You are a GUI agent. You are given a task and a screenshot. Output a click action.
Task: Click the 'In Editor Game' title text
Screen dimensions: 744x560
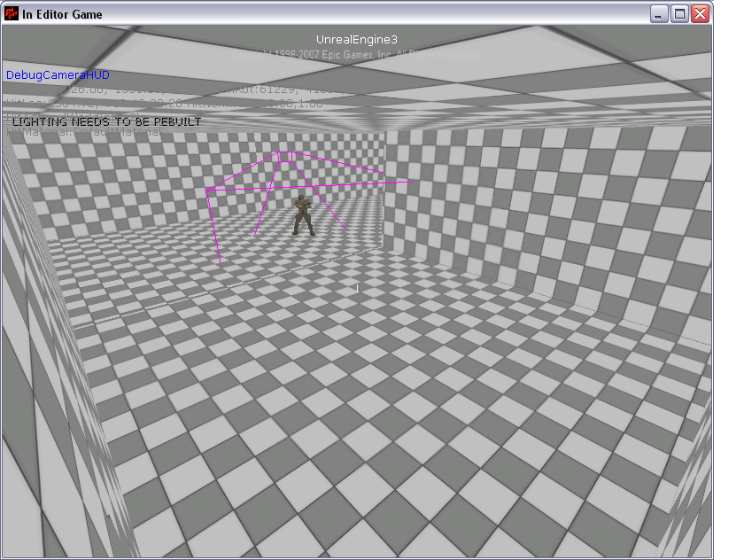[62, 14]
